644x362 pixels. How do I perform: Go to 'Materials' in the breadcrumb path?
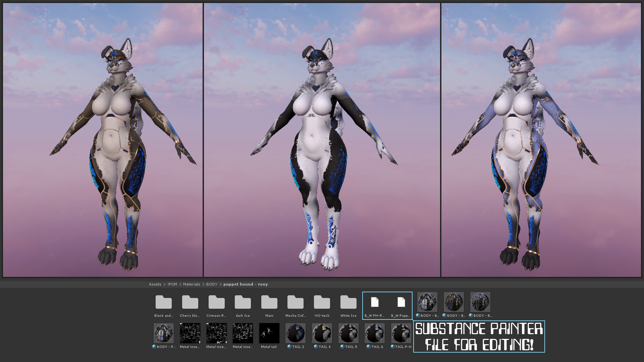point(192,284)
